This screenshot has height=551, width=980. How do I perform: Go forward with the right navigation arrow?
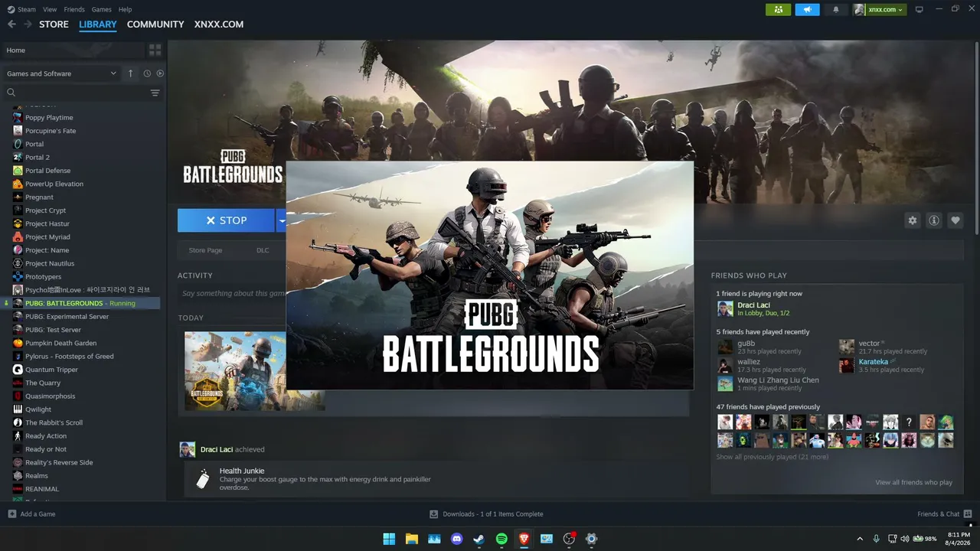[27, 24]
